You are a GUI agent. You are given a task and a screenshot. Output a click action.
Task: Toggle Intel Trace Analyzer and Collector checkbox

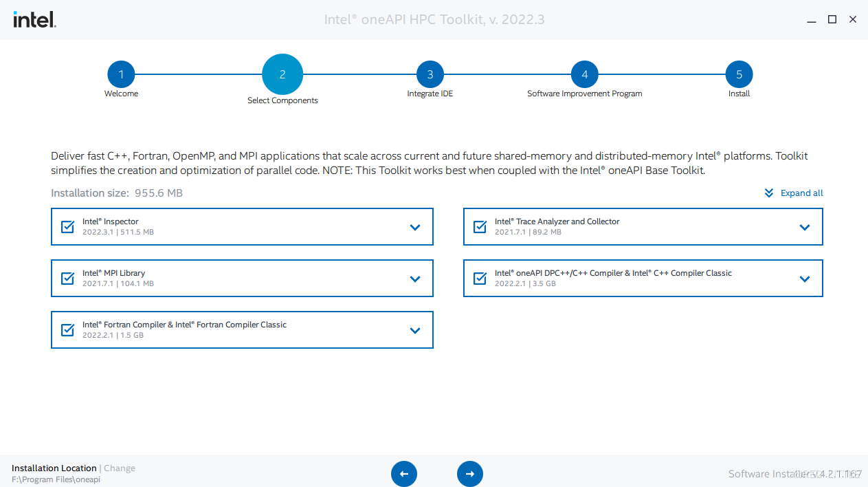(480, 227)
